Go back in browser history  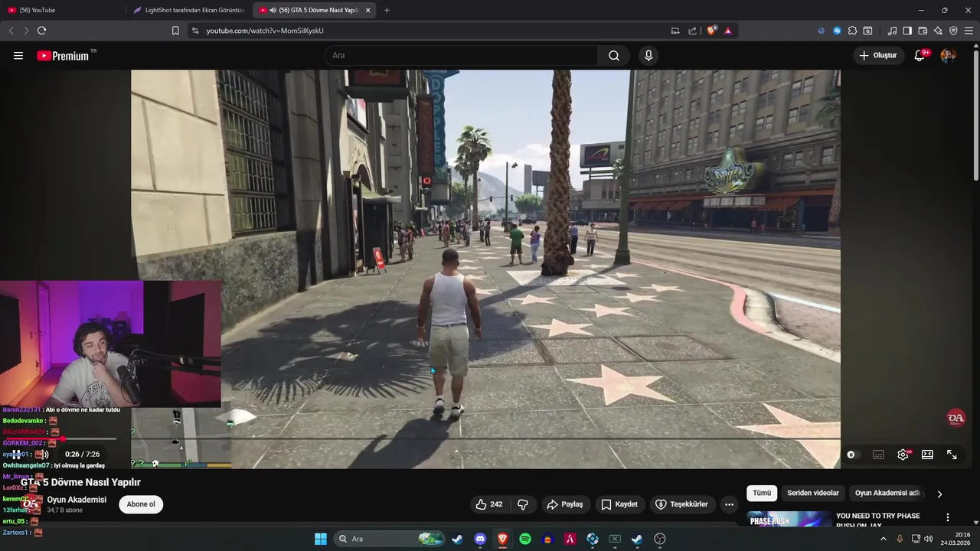tap(11, 31)
